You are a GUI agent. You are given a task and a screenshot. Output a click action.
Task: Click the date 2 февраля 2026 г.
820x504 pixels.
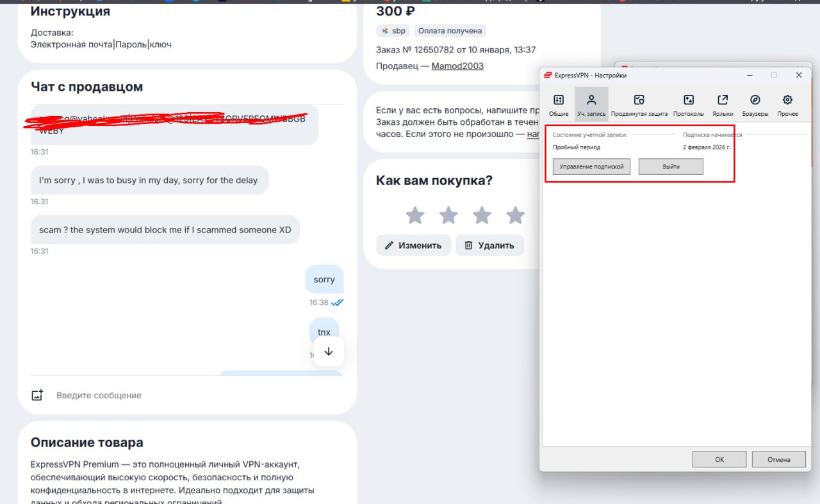pyautogui.click(x=707, y=147)
